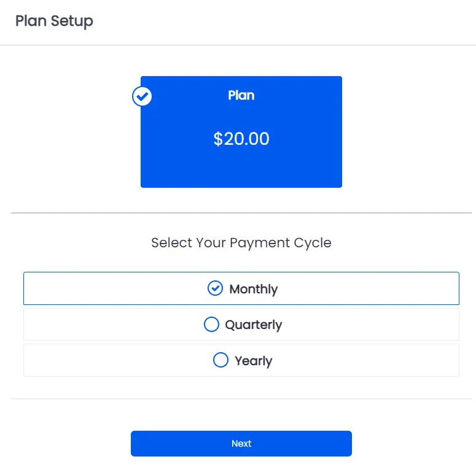Image resolution: width=476 pixels, height=470 pixels.
Task: Click the header divider under Plan Setup
Action: point(238,45)
